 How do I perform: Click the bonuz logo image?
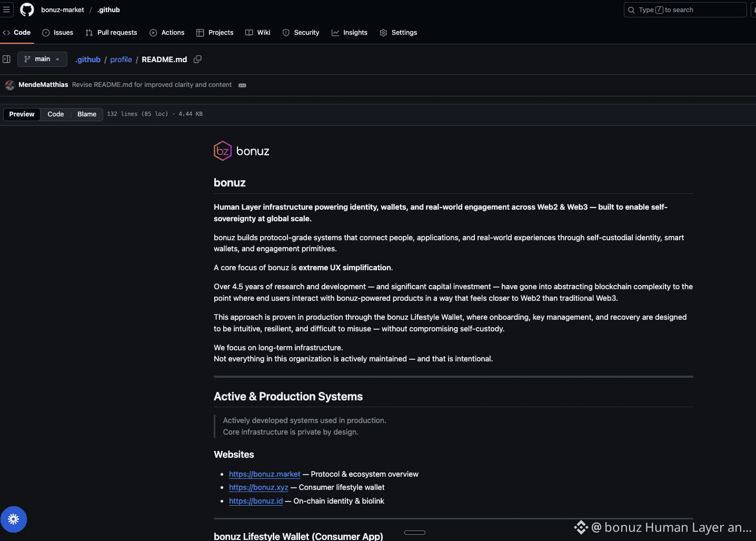click(x=242, y=151)
